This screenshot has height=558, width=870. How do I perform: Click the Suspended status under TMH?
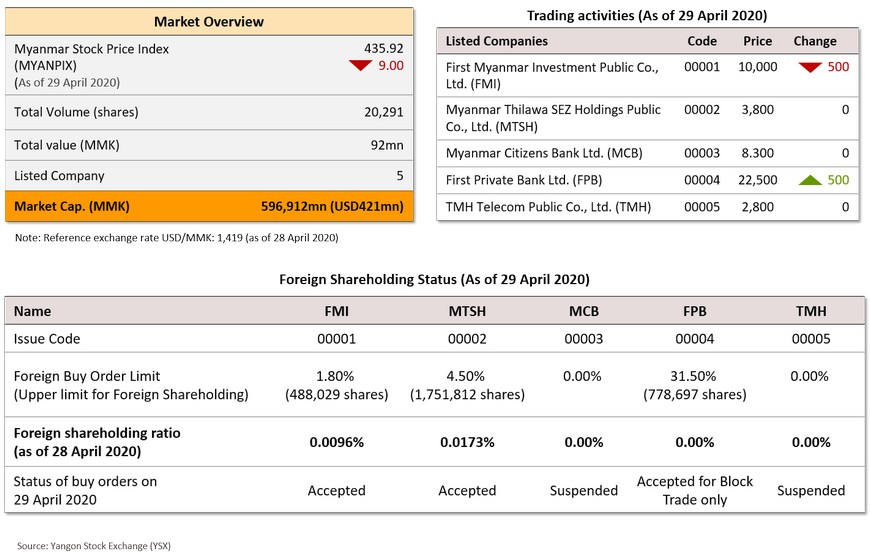811,491
